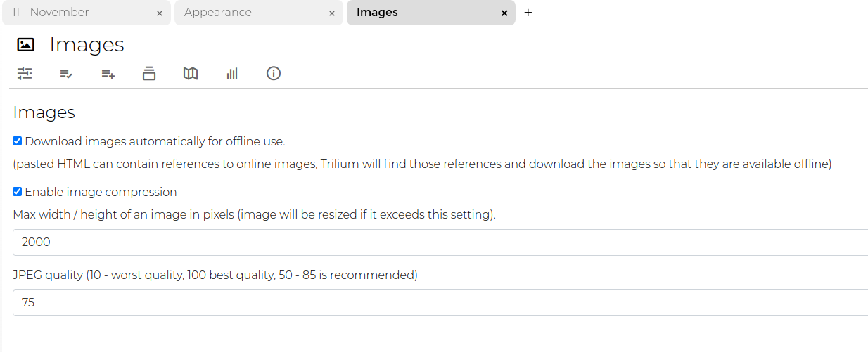Screen dimensions: 868x352
Task: Open Inherited Attributes list-plus icon
Action: pos(108,73)
